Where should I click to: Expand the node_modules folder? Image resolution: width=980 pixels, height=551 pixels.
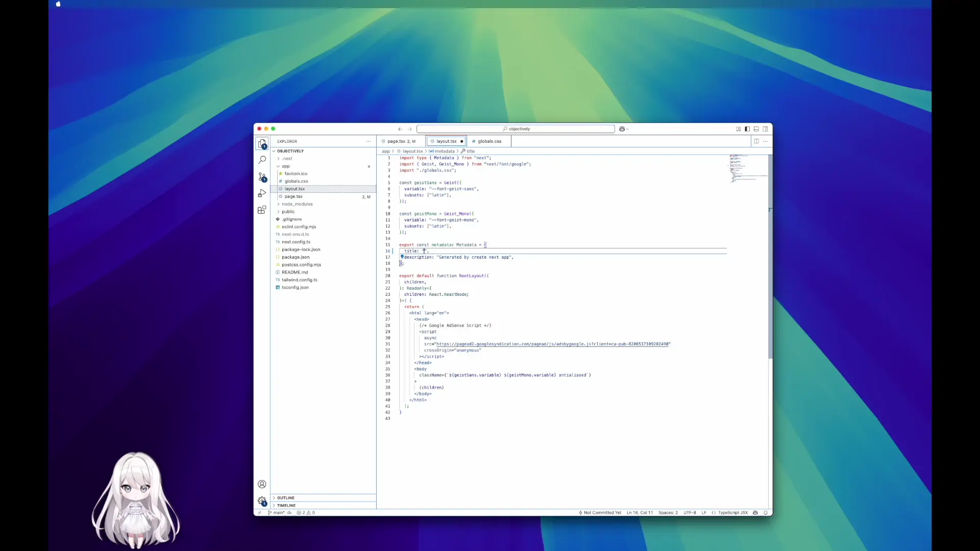click(x=324, y=204)
